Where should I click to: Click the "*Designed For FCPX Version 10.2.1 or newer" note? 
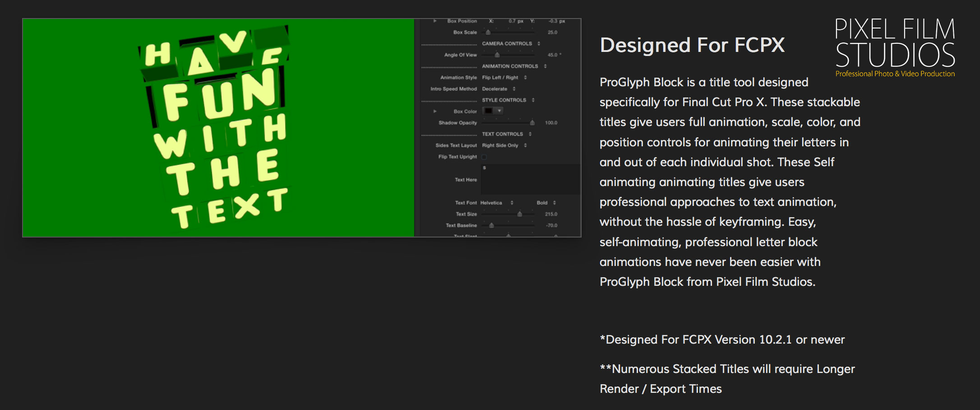point(722,340)
